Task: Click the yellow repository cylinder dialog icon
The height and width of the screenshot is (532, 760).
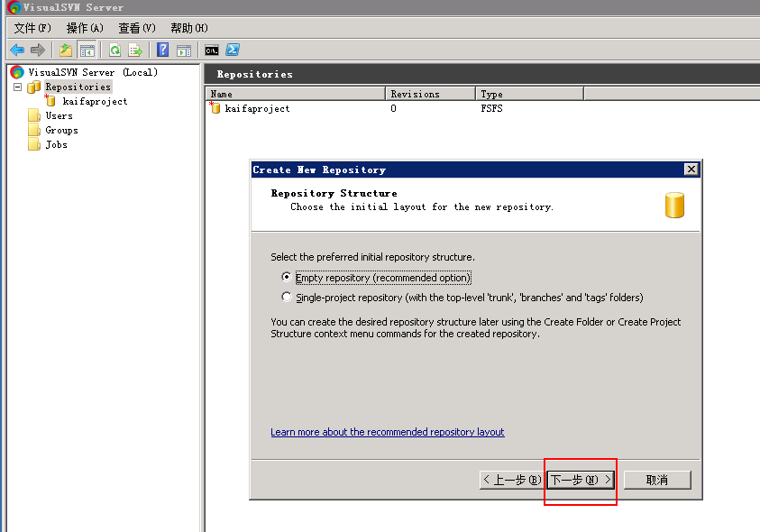Action: coord(674,205)
